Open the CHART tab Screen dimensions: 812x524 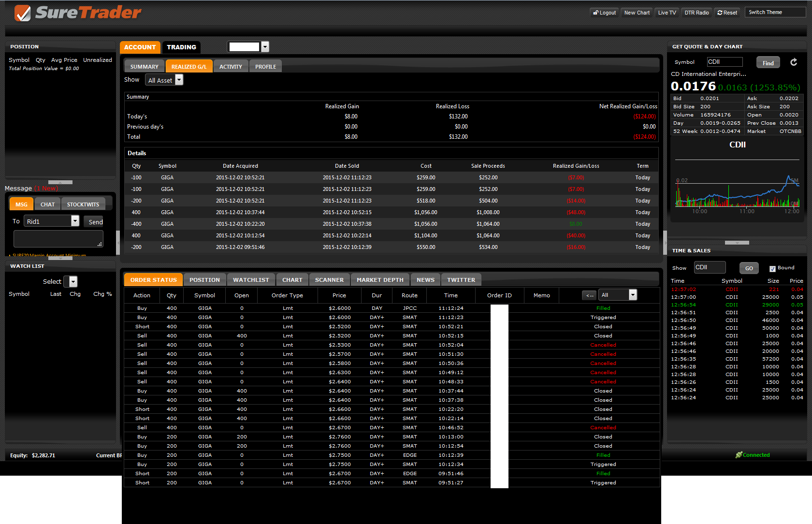click(x=292, y=280)
